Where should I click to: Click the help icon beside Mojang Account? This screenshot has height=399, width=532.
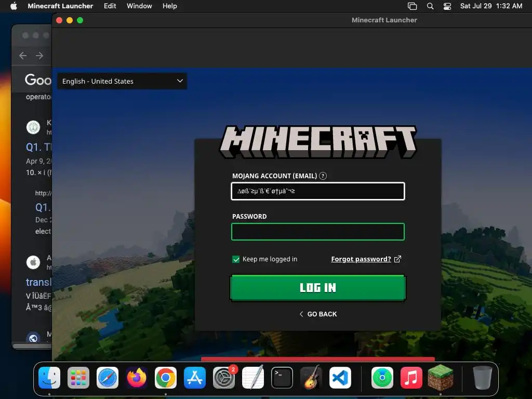pyautogui.click(x=323, y=176)
